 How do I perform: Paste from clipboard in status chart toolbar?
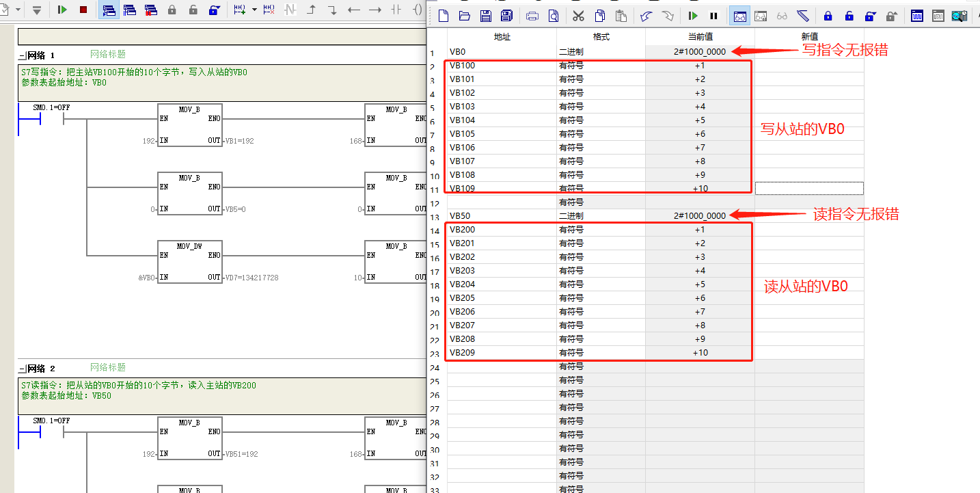[x=621, y=16]
